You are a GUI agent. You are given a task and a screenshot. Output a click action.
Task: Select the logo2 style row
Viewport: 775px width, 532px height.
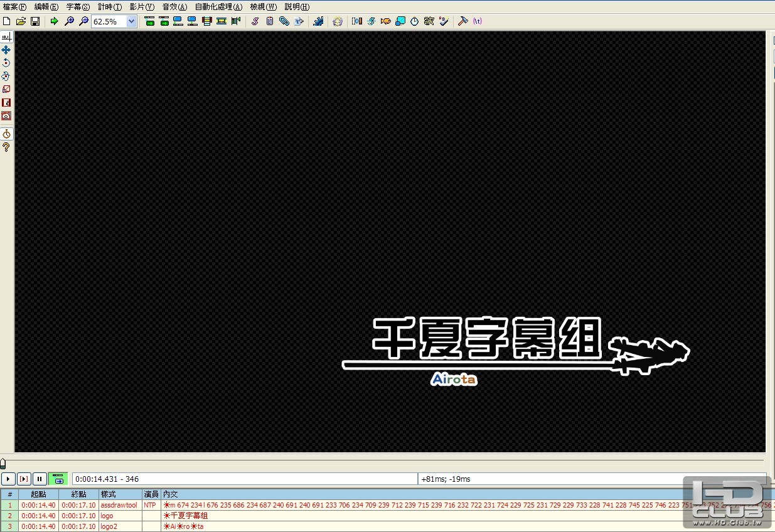click(387, 526)
